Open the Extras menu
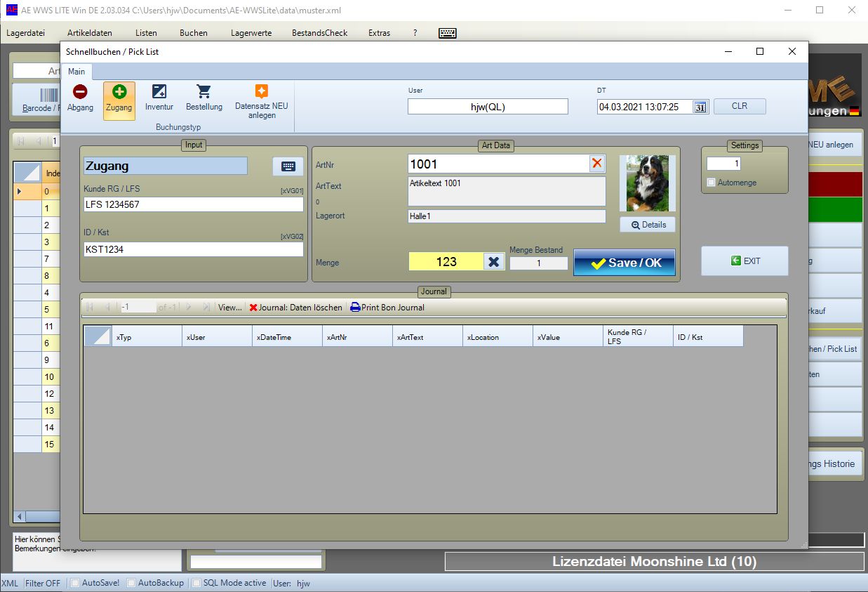The image size is (868, 592). coord(380,33)
